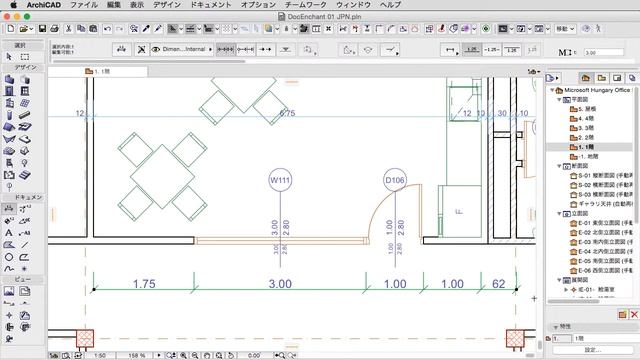
Task: Select the Label tool
Action: (25, 233)
